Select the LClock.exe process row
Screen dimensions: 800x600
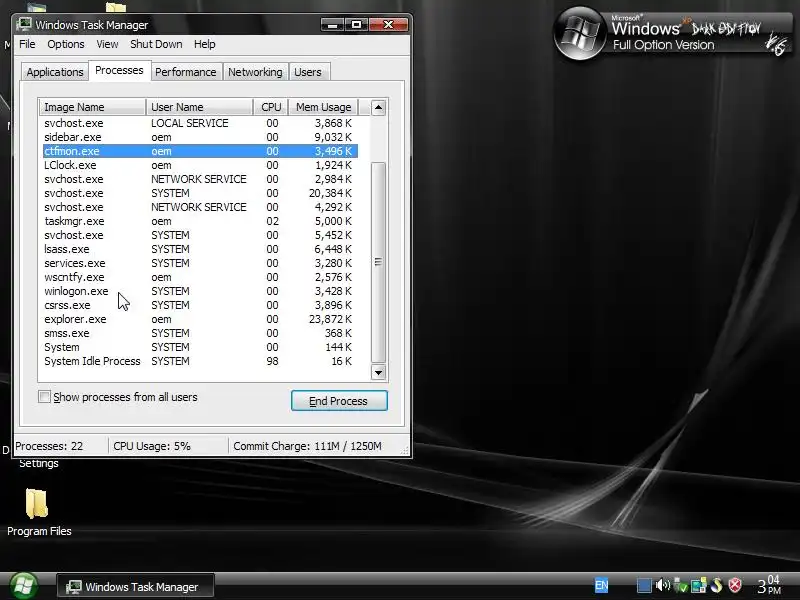coord(200,165)
